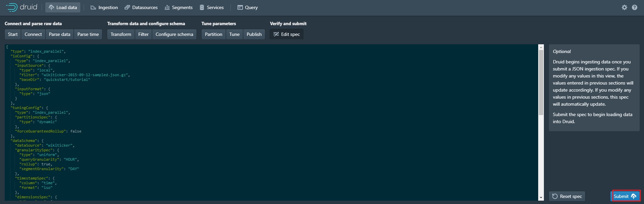Open the Filter step

click(x=143, y=34)
